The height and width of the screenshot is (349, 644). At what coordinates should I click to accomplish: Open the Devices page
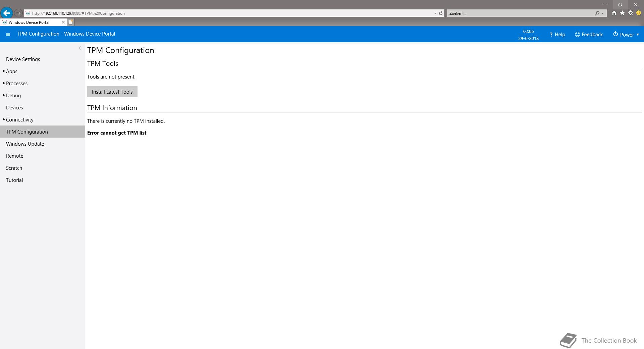pyautogui.click(x=14, y=108)
